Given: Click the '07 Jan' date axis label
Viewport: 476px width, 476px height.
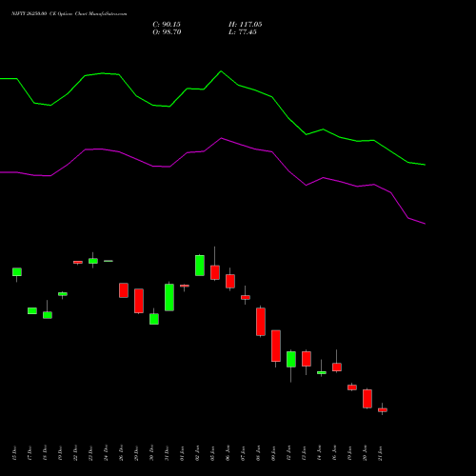Looking at the screenshot, I should 243,453.
